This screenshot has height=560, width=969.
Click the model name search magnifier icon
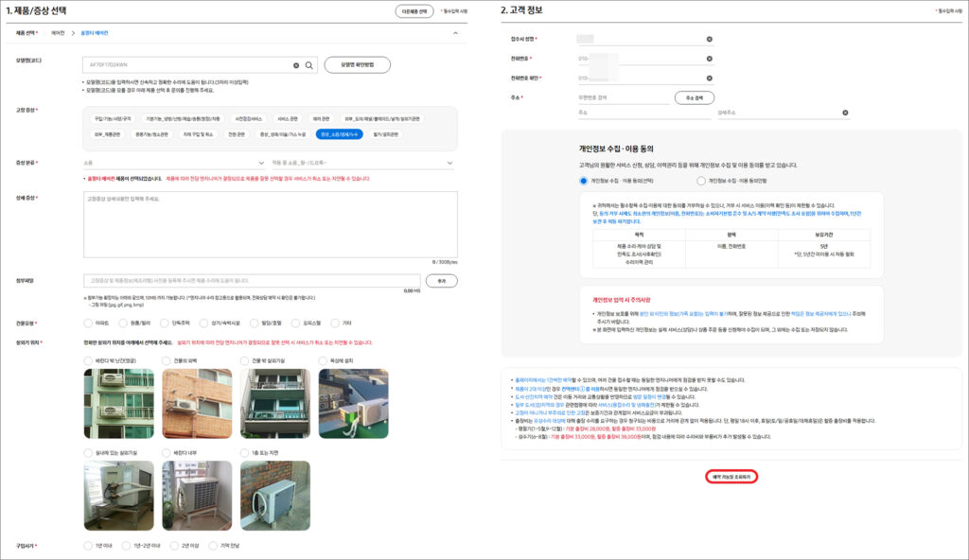coord(308,65)
